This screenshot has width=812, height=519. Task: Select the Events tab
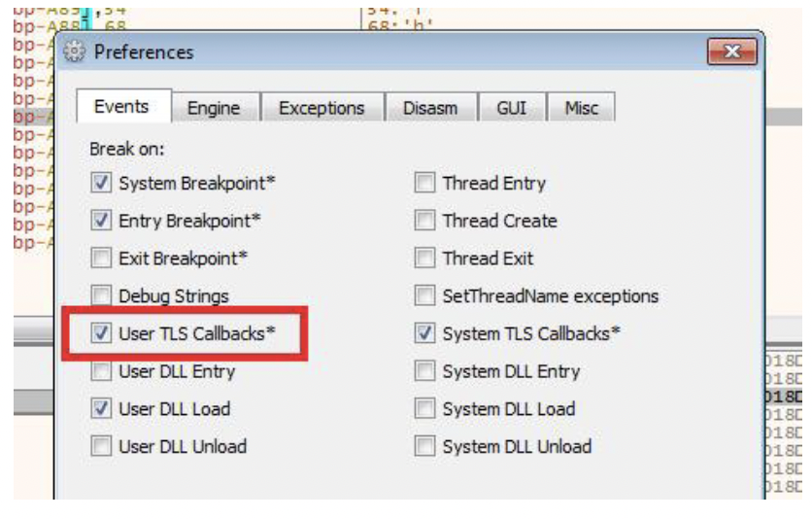click(x=122, y=107)
